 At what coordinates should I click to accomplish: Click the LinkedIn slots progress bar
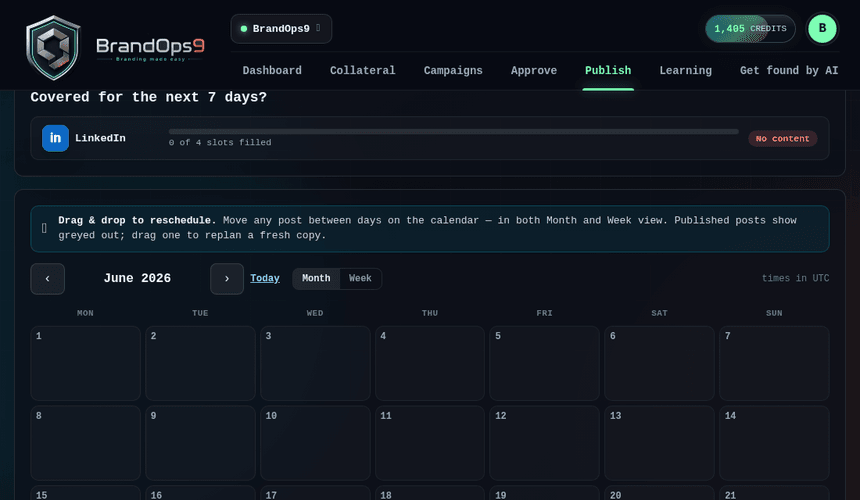pos(454,132)
